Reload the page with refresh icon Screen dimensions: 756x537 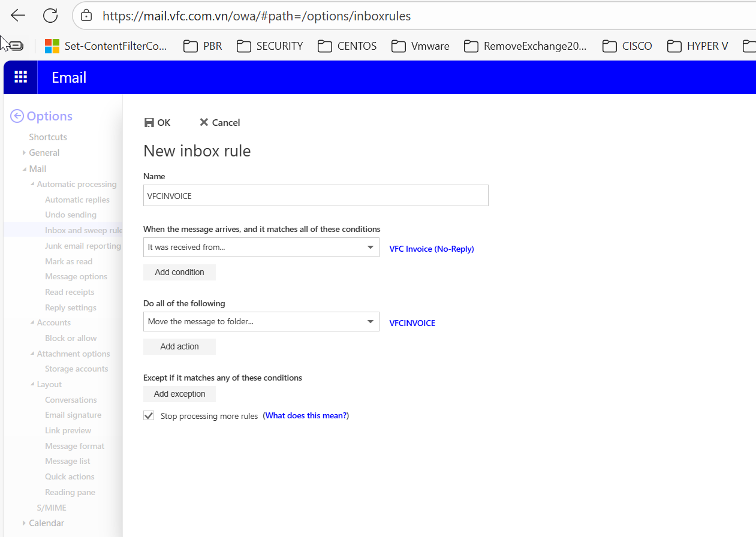50,16
